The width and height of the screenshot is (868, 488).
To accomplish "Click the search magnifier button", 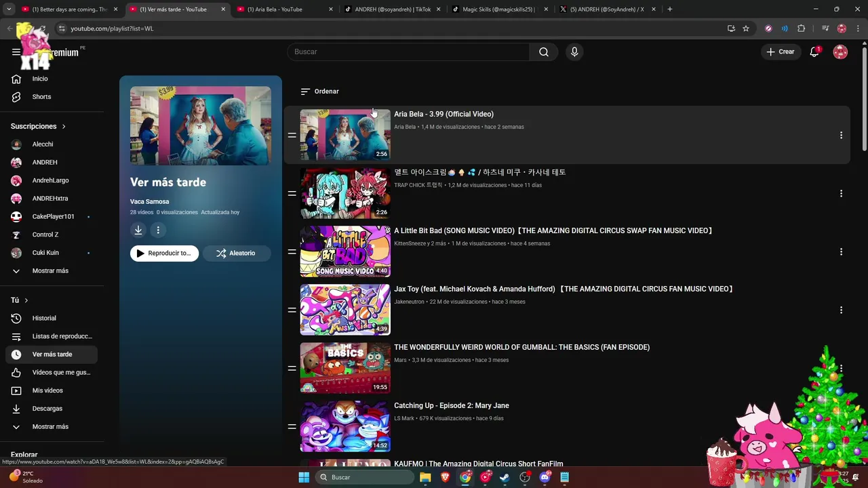I will [x=544, y=52].
